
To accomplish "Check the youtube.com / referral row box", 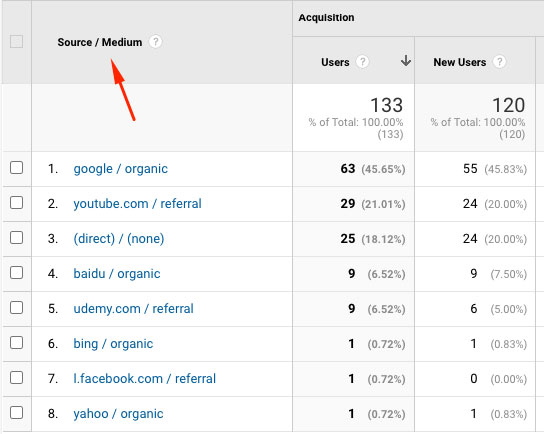I will click(x=16, y=203).
